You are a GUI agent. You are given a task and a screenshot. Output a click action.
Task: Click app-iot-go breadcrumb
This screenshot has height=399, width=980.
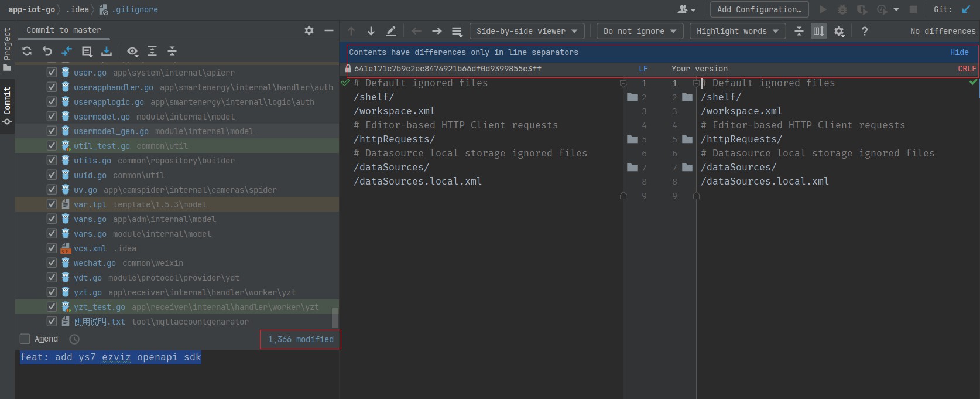pyautogui.click(x=32, y=9)
